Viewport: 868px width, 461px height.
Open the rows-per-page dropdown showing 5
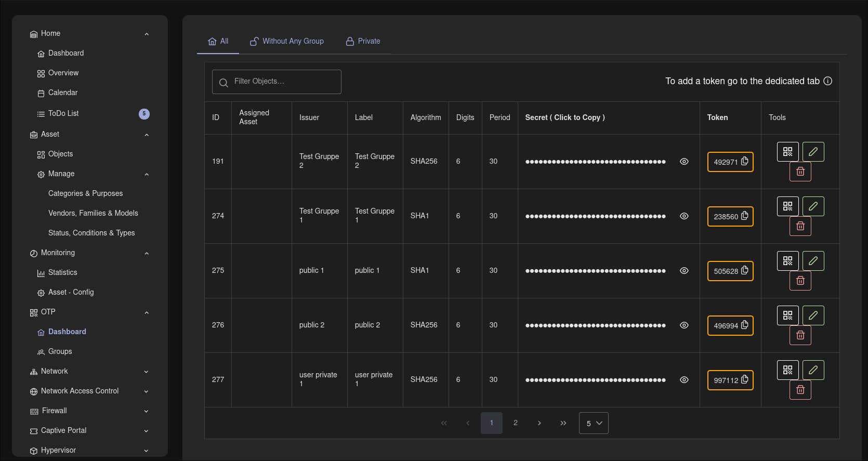[x=594, y=423]
